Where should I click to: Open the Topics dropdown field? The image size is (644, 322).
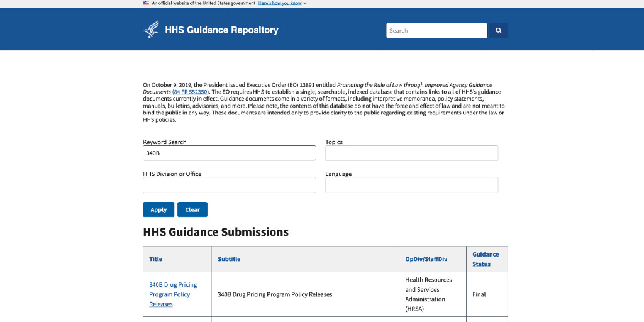click(x=411, y=153)
